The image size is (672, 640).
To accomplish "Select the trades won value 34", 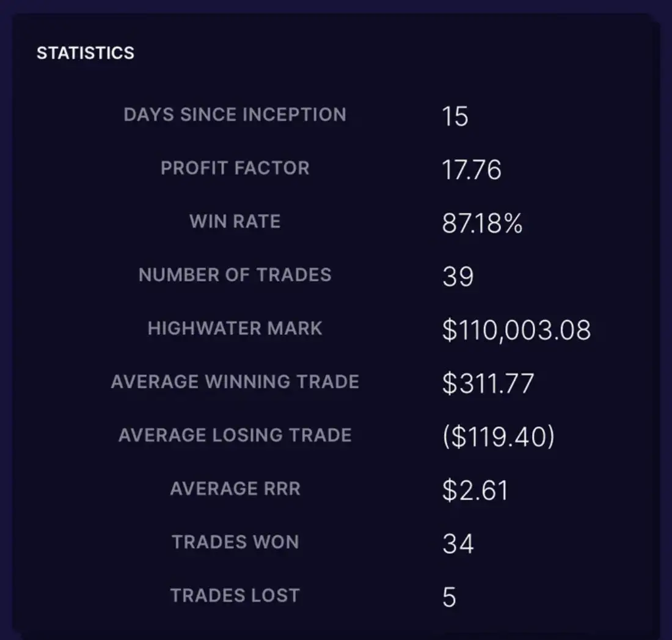I will tap(458, 544).
